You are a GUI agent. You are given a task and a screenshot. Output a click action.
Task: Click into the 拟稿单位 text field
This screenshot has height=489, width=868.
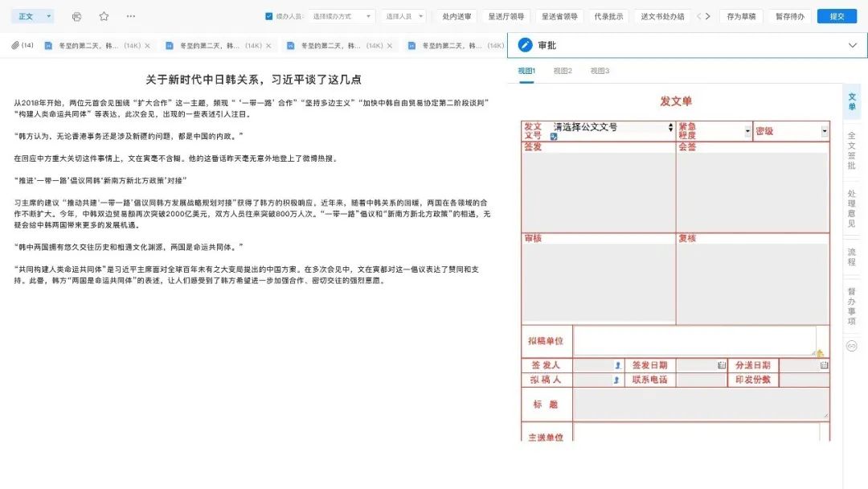[x=694, y=340]
